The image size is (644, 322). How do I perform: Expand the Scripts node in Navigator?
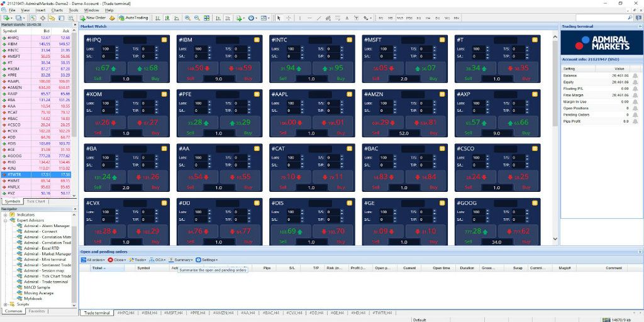(x=6, y=304)
